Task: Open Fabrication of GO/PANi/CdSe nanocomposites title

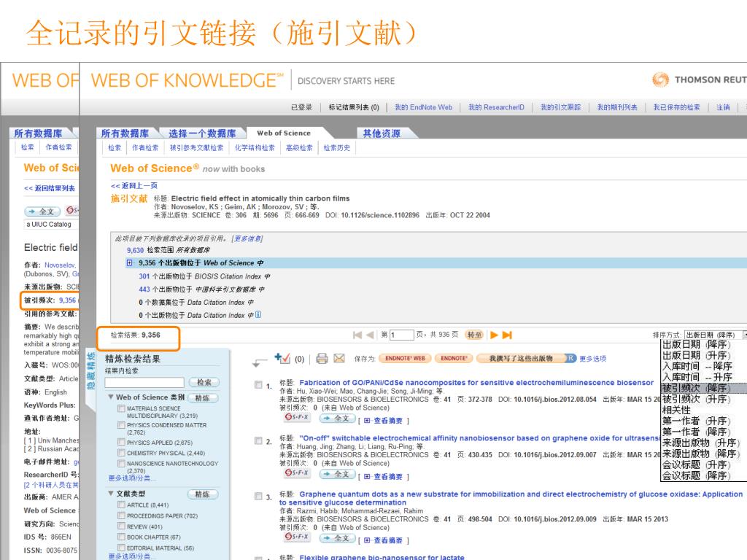Action: (476, 382)
